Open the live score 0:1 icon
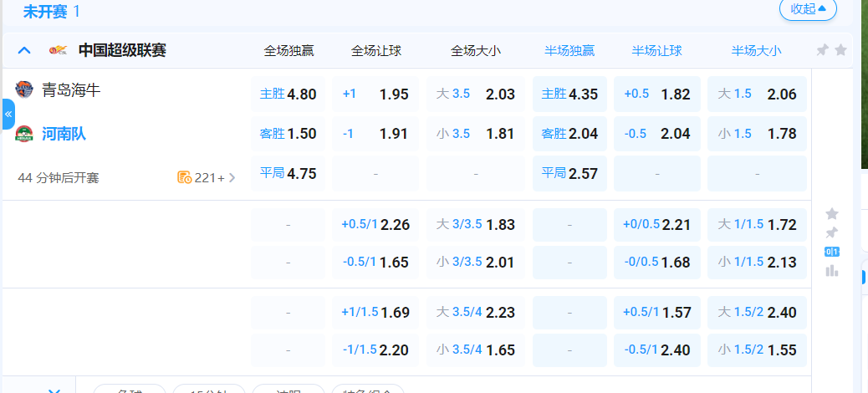 [831, 252]
